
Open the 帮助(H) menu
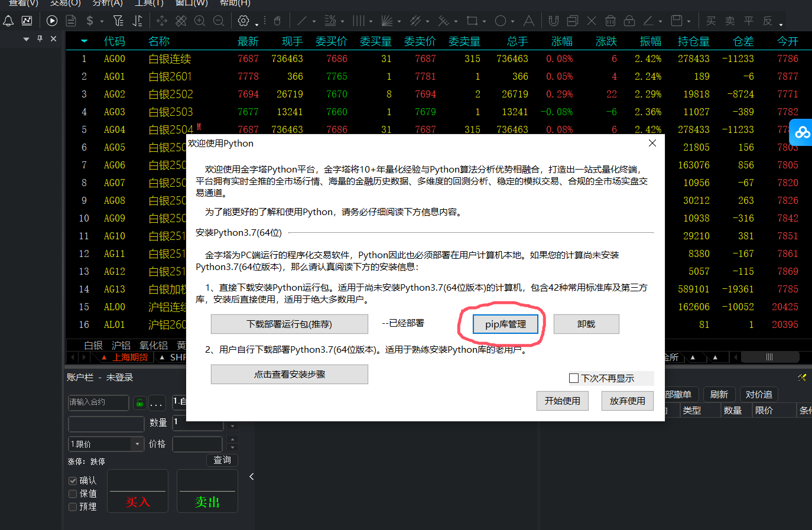click(235, 3)
